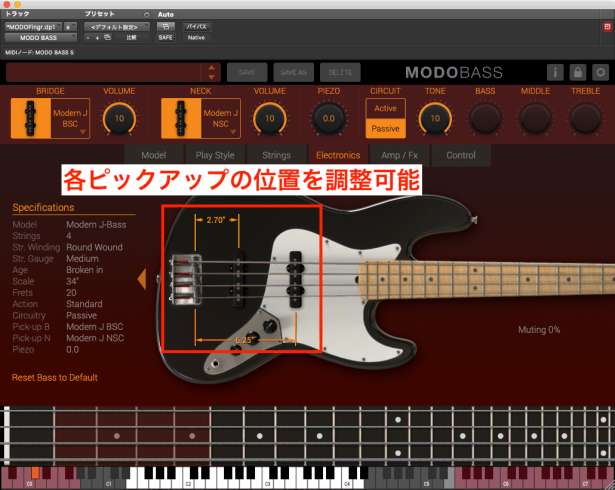This screenshot has width=615, height=490.
Task: Click the PIEZO knob showing 0.0
Action: click(x=329, y=118)
